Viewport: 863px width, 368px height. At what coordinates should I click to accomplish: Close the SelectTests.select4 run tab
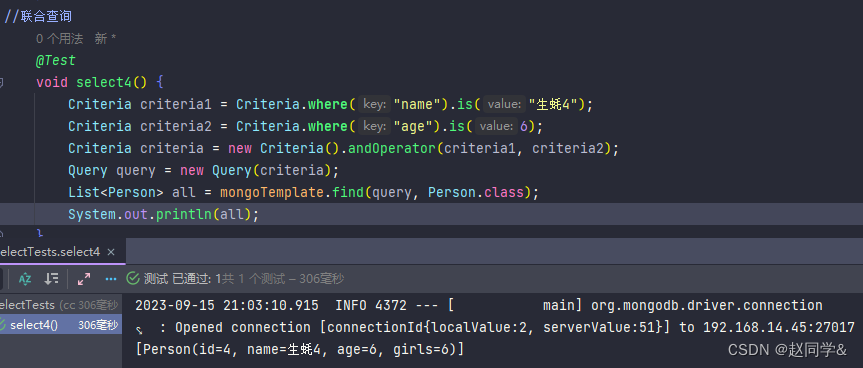click(111, 252)
